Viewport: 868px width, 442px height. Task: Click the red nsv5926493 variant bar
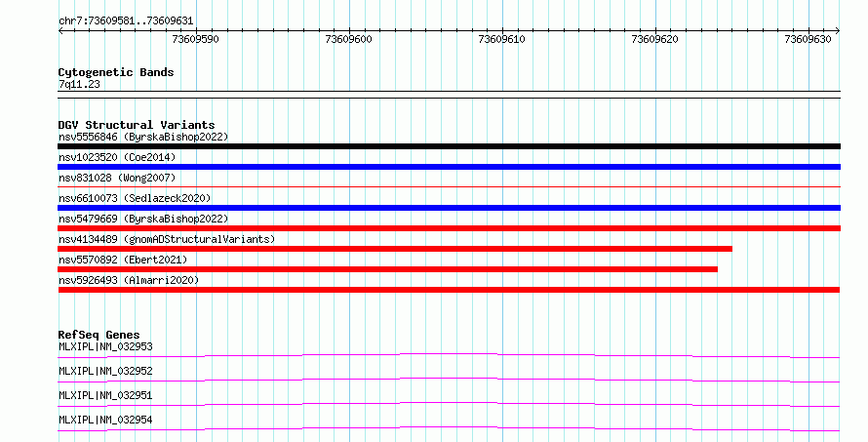pos(449,290)
